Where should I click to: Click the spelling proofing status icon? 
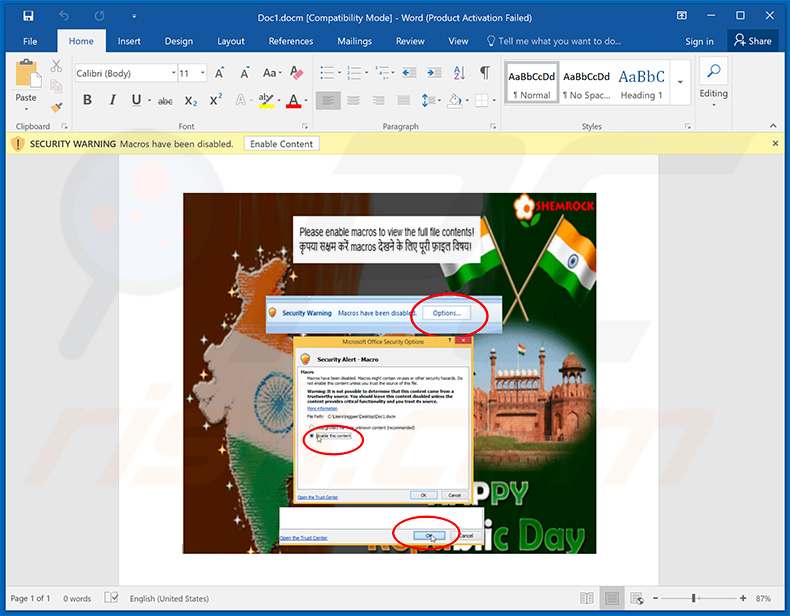[111, 598]
